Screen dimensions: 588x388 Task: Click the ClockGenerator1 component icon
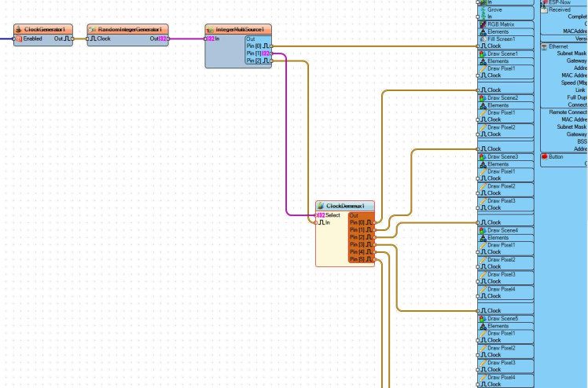[x=19, y=28]
